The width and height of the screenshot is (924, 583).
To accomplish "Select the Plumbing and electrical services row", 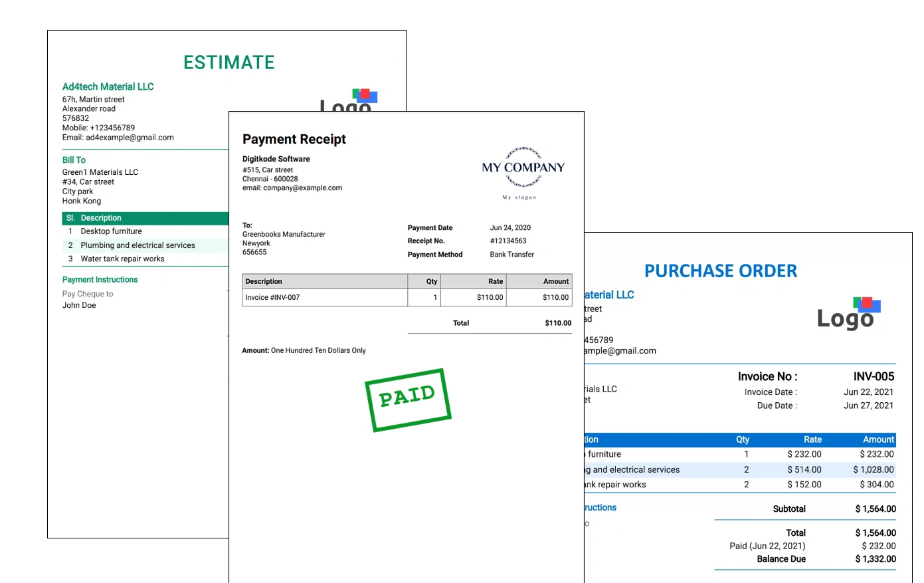I will pos(137,245).
